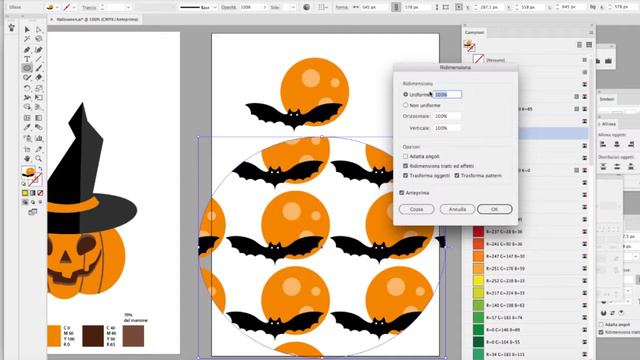Set paint mode to Color button
The image size is (640, 360).
click(25, 193)
